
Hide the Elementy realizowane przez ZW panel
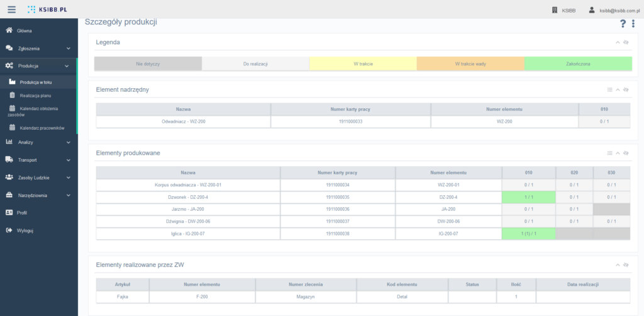tap(626, 264)
